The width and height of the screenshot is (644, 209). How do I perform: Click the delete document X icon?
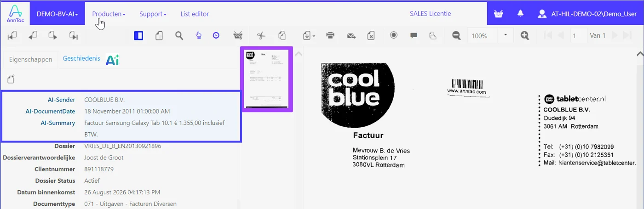pos(371,35)
